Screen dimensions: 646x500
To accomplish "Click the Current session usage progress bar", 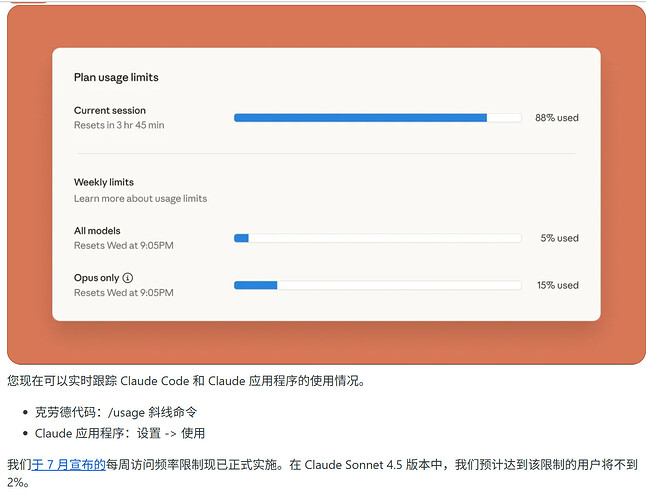I will (377, 118).
